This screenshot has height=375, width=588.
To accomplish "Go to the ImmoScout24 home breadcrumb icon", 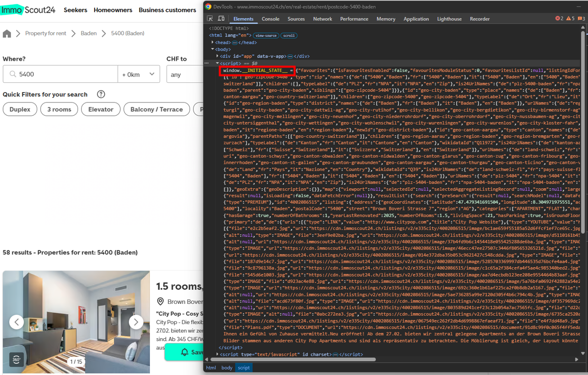I will 7,33.
